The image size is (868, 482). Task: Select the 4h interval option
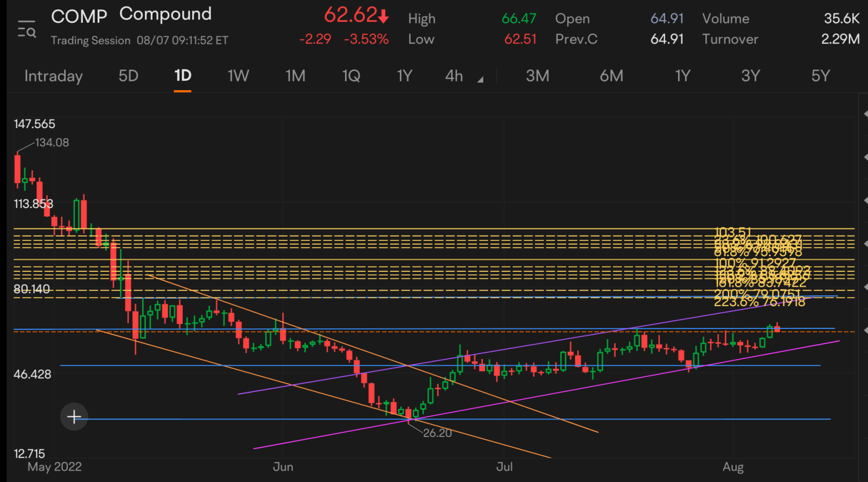click(454, 76)
